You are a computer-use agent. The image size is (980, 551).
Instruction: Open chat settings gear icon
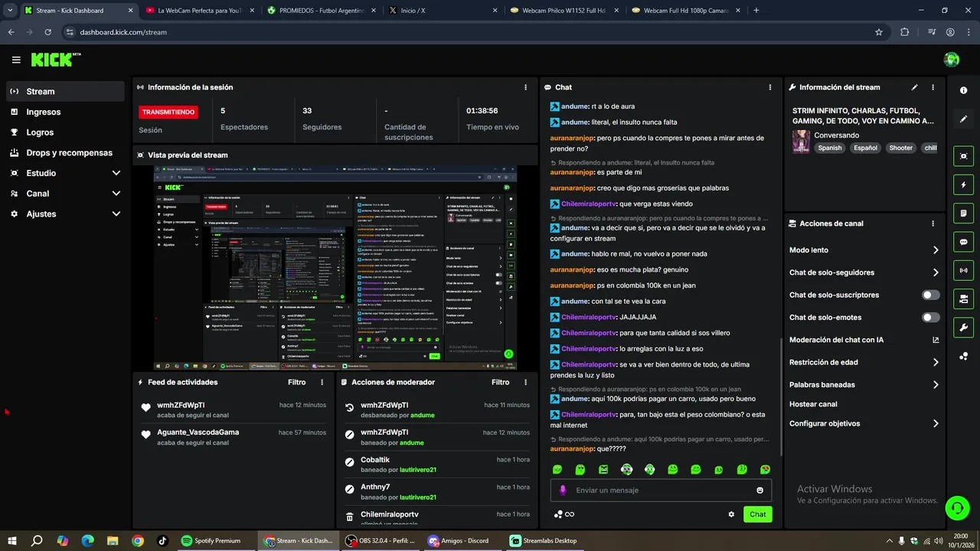click(x=731, y=514)
